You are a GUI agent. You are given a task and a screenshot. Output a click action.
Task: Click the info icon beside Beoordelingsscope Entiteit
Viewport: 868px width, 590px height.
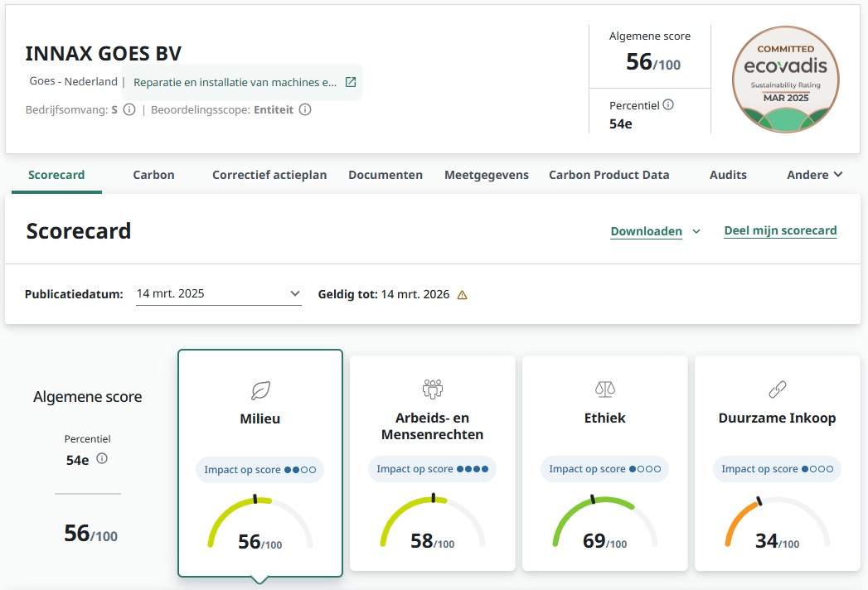pos(305,109)
